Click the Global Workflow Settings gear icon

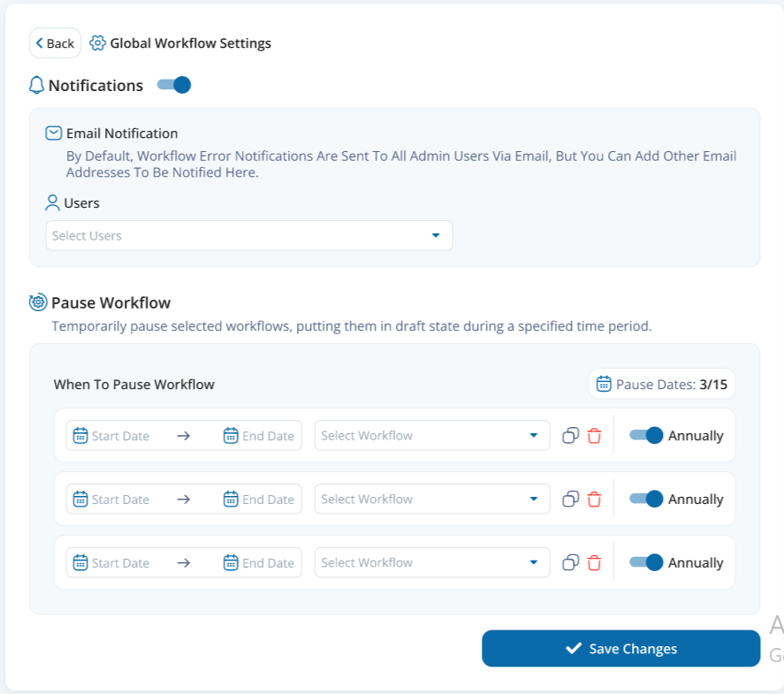click(98, 43)
